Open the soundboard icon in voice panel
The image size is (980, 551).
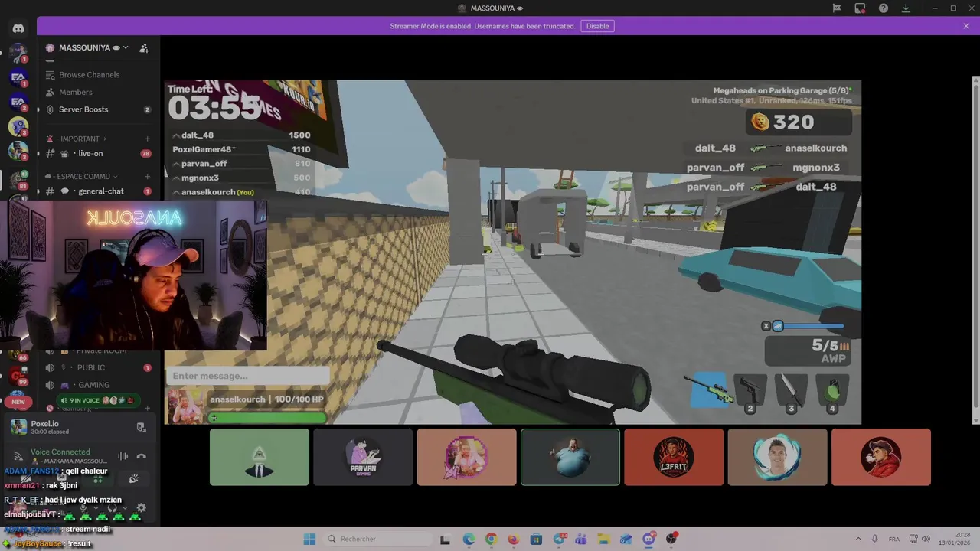pos(134,479)
